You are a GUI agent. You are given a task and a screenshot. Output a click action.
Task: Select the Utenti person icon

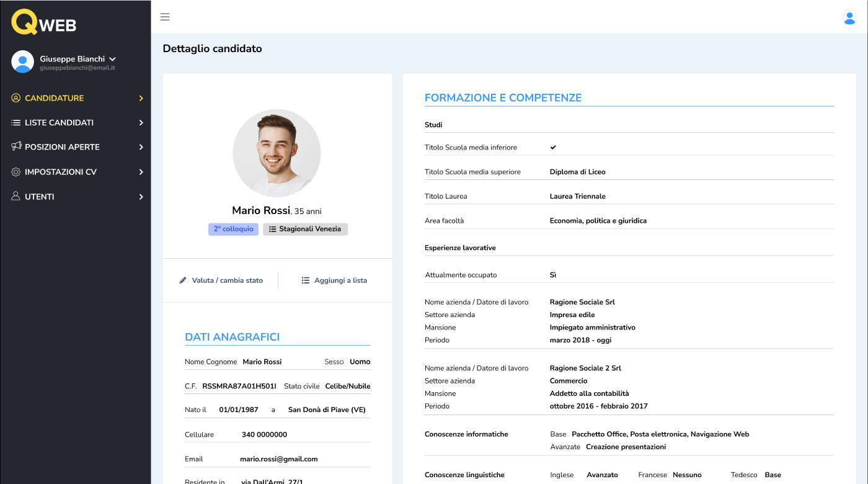[15, 196]
